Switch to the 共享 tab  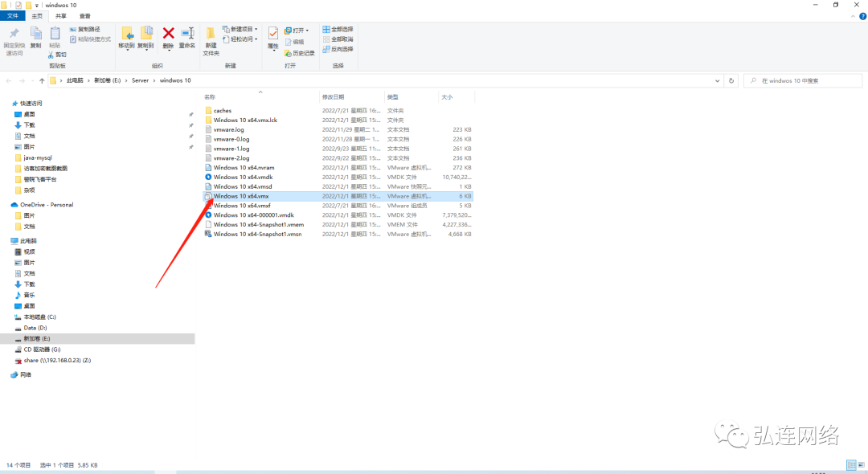coord(61,16)
